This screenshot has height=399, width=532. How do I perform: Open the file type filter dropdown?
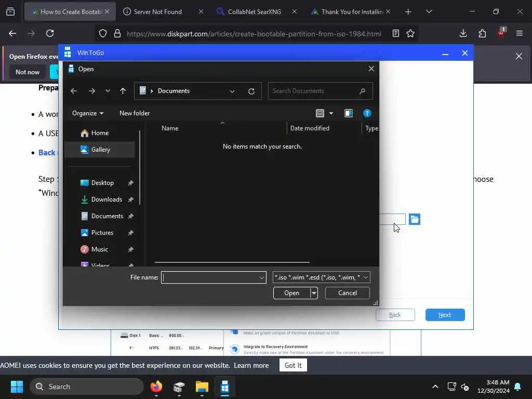coord(321,277)
